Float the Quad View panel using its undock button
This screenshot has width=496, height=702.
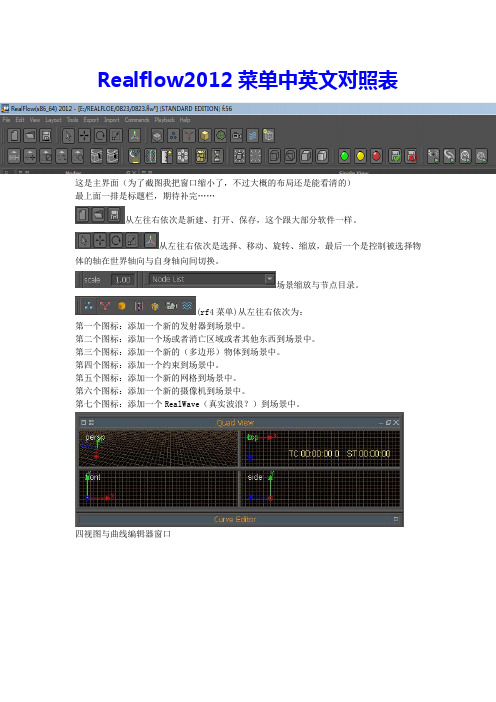pyautogui.click(x=388, y=422)
